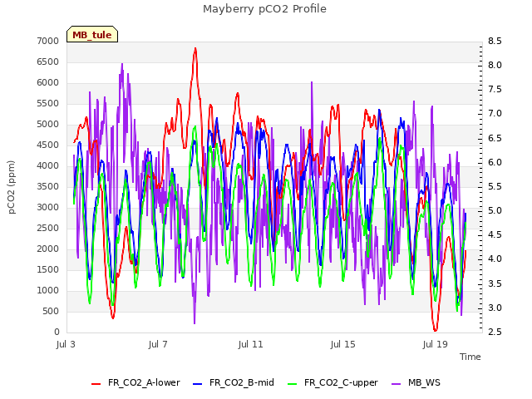The height and width of the screenshot is (399, 532).
Task: Click the pCO2 (ppm) axis label
Action: click(12, 187)
